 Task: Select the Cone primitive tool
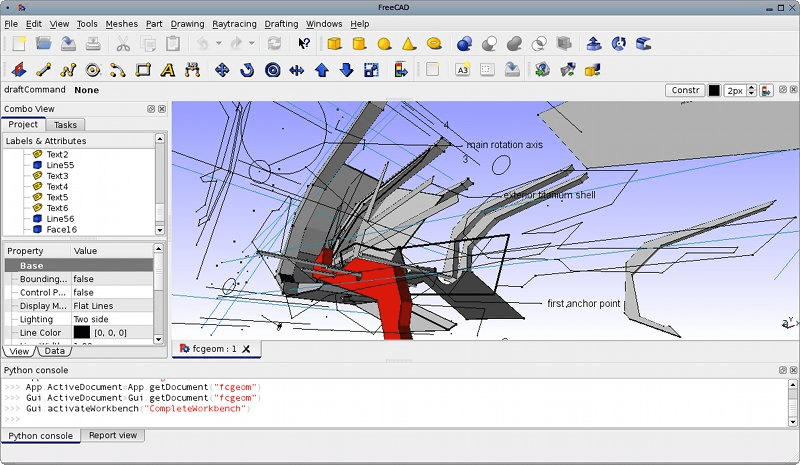(409, 44)
